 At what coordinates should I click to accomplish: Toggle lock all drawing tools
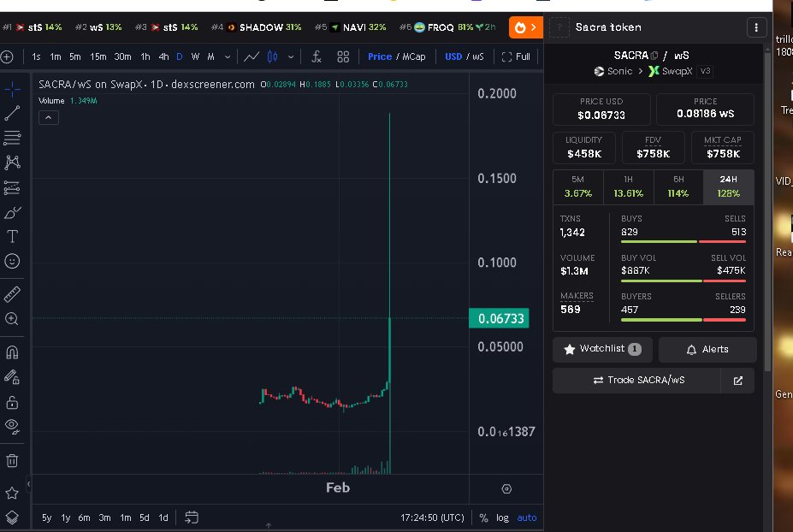point(12,402)
